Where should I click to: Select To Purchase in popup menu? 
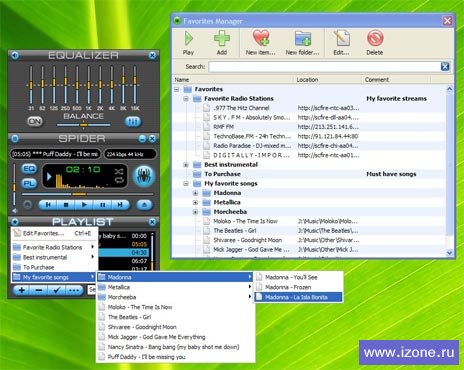(55, 267)
